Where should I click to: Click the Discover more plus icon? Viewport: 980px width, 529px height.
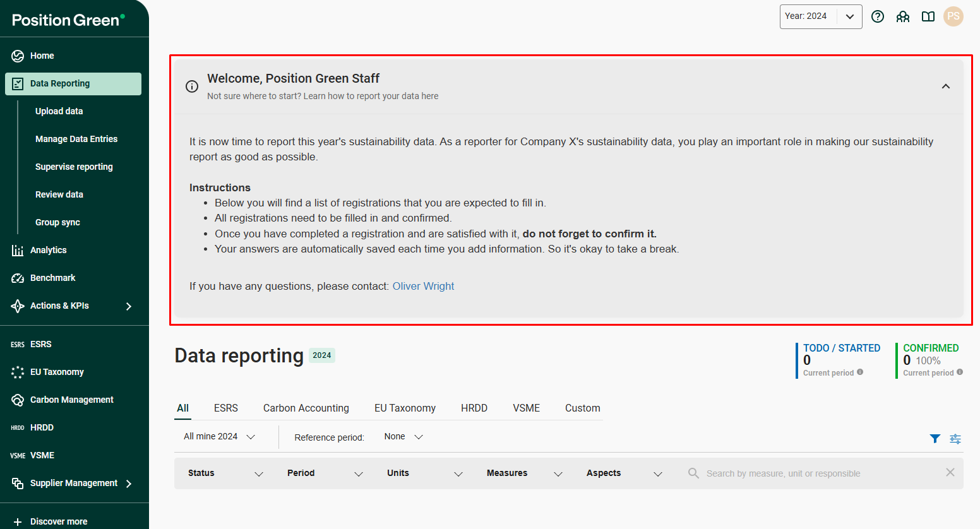(x=18, y=521)
